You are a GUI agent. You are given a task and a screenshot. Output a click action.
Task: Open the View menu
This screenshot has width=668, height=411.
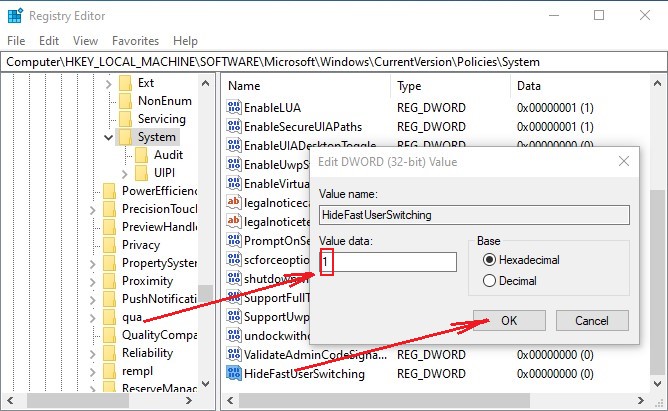point(85,41)
